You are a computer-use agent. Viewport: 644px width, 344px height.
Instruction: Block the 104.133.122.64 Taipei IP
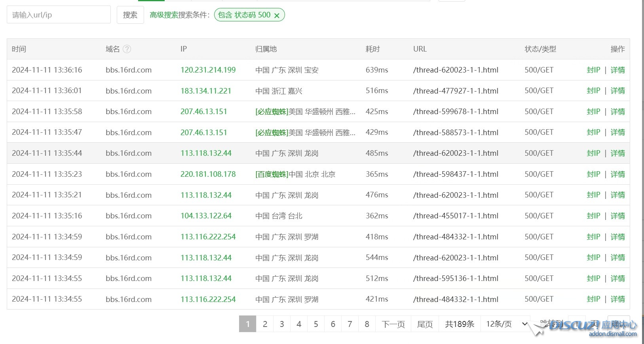593,216
